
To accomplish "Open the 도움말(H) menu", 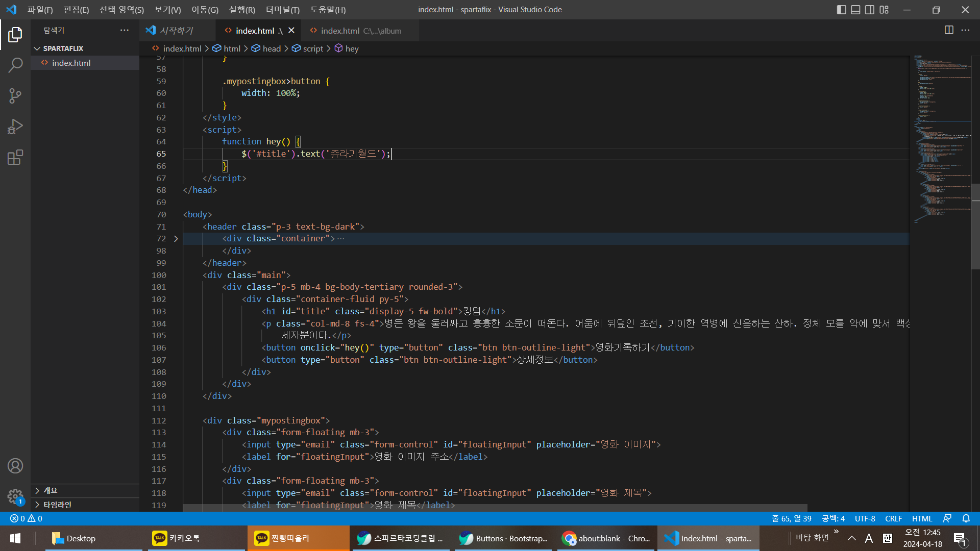I will click(x=328, y=10).
